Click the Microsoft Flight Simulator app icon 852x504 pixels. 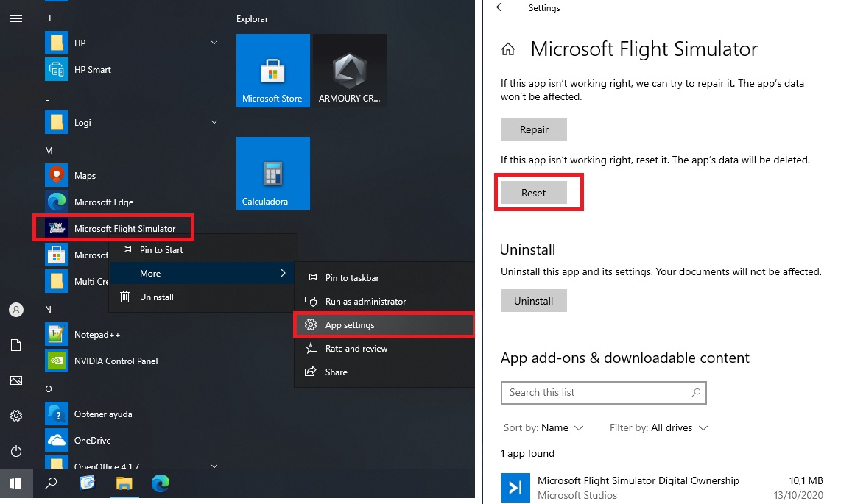57,228
